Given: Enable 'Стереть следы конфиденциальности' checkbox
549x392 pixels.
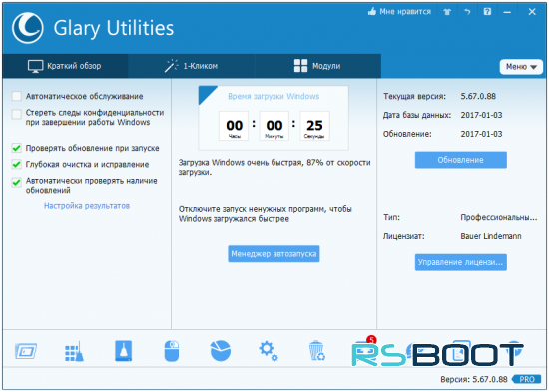Looking at the screenshot, I should [x=16, y=114].
